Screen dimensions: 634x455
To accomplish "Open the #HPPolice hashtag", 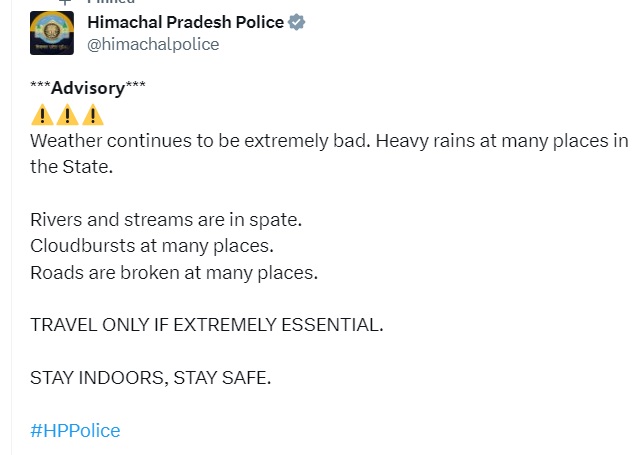I will click(75, 431).
